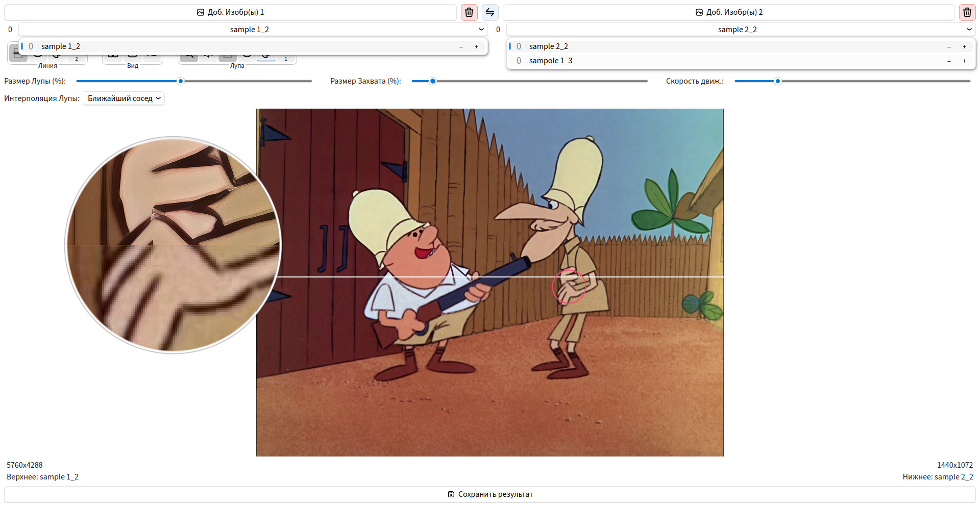
Task: Select sample 2_2 in the dropdown list
Action: (548, 46)
